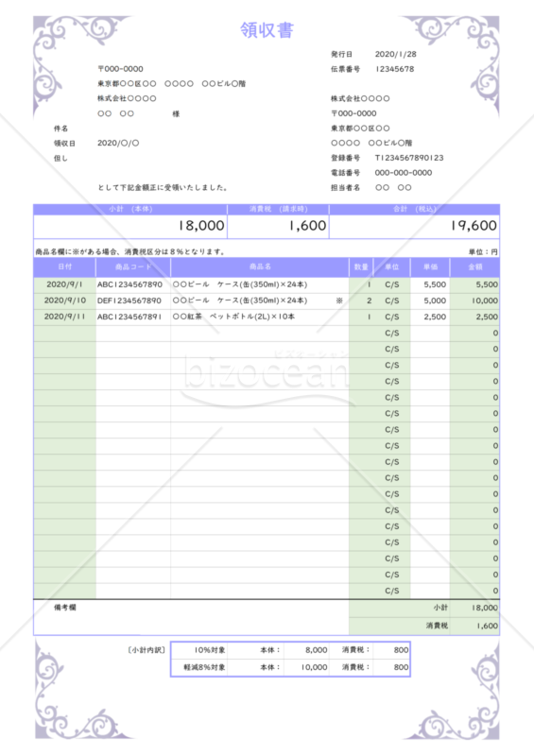Select registration number T1234567890123
The height and width of the screenshot is (756, 534).
(409, 158)
